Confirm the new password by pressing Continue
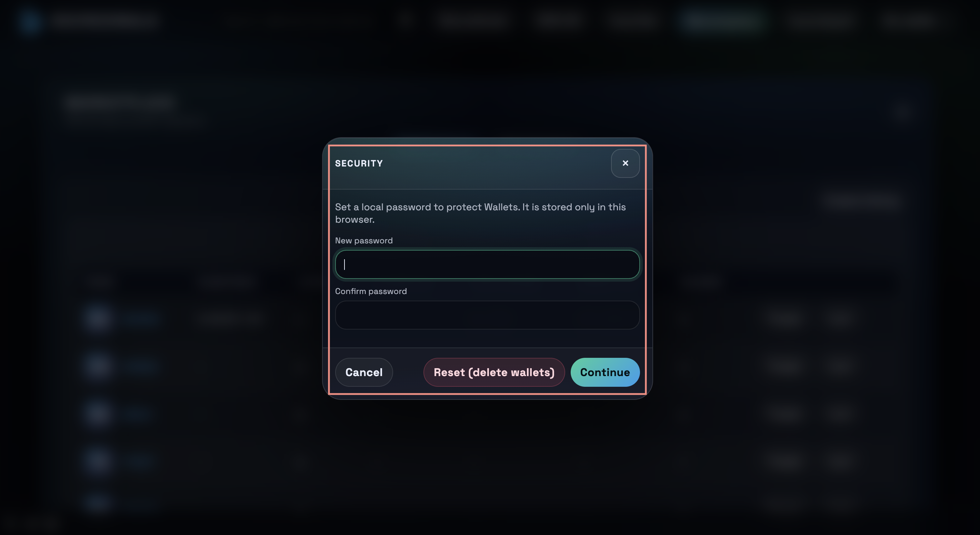The height and width of the screenshot is (535, 980). click(604, 372)
